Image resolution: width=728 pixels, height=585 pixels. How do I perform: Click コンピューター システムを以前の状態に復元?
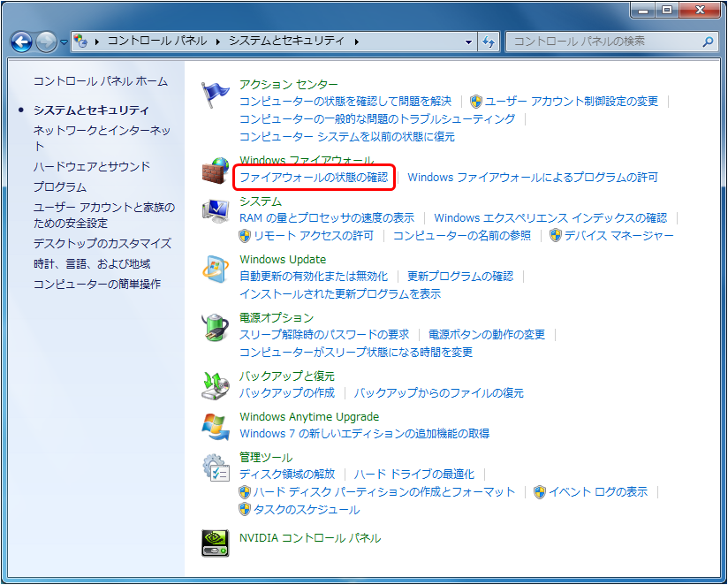pyautogui.click(x=347, y=136)
